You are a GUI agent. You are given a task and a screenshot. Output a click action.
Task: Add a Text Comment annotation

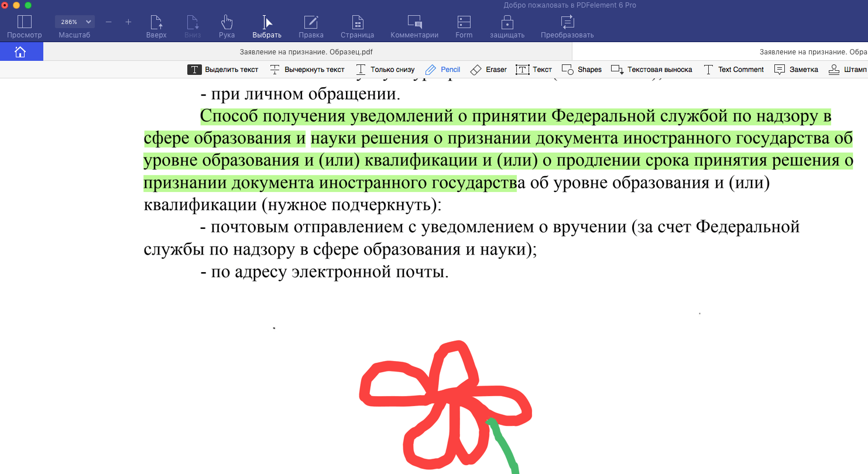734,69
